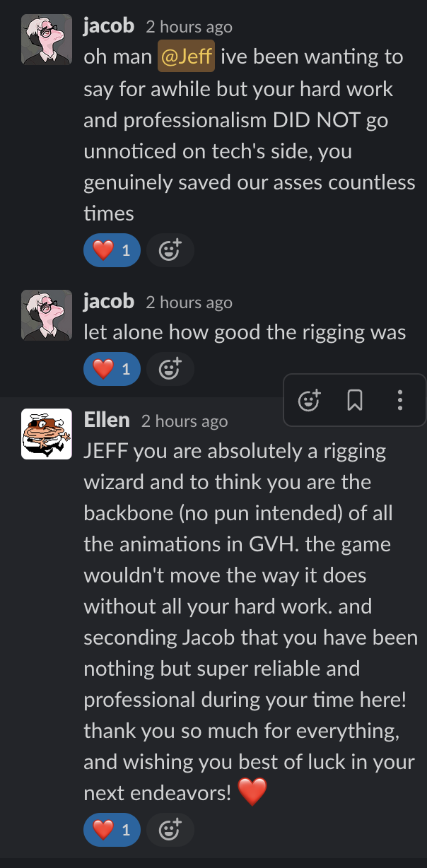Toggle heart reaction under the 'countless times' message

click(112, 250)
